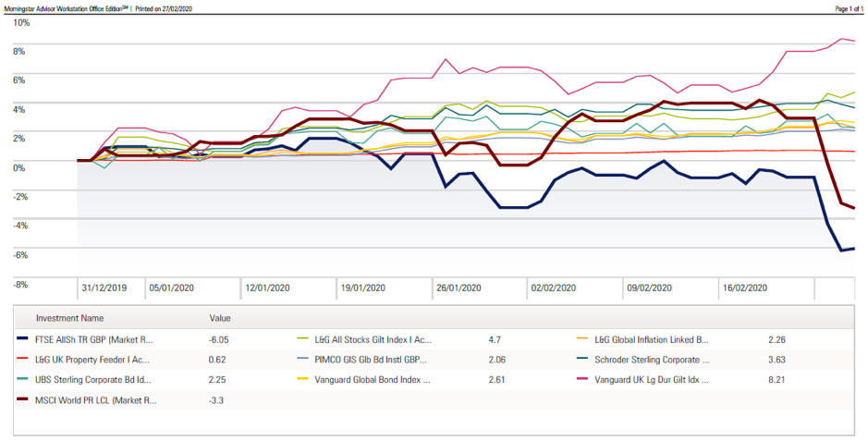This screenshot has width=868, height=441.
Task: Click the Vanguard UK Lg Dur Gilt legend swatch
Action: point(583,380)
